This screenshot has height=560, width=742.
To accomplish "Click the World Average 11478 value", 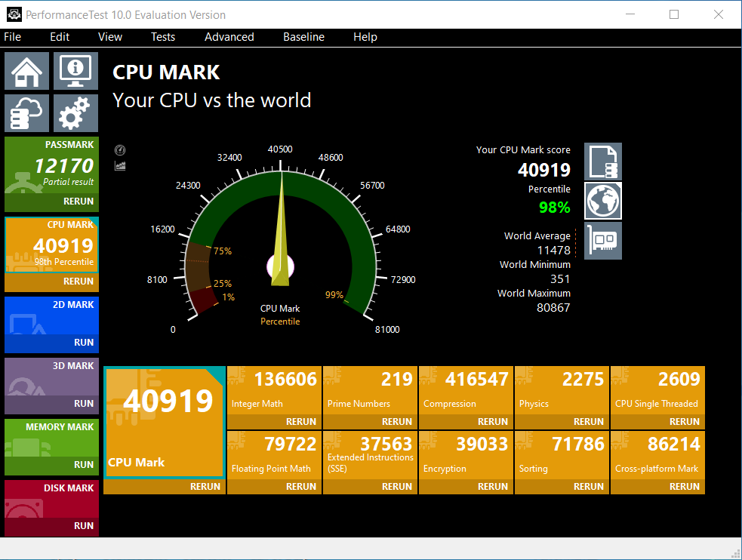I will pyautogui.click(x=553, y=251).
